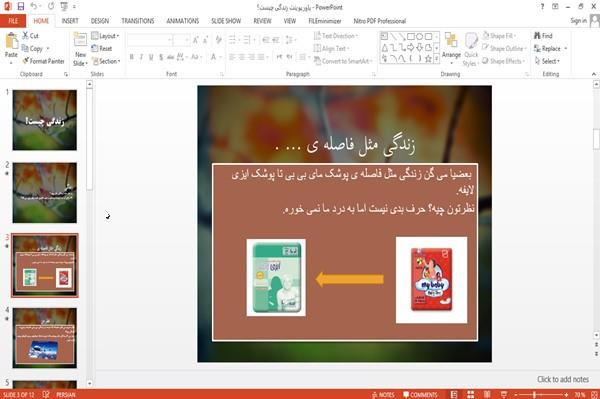The image size is (600, 399).
Task: Open the Font Color picker
Action: pyautogui.click(x=214, y=57)
